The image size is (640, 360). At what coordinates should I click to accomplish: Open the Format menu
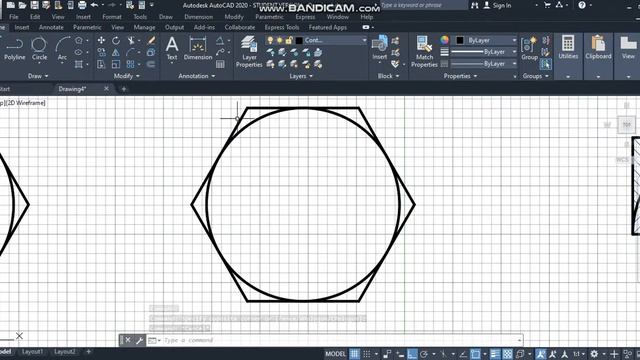(112, 17)
